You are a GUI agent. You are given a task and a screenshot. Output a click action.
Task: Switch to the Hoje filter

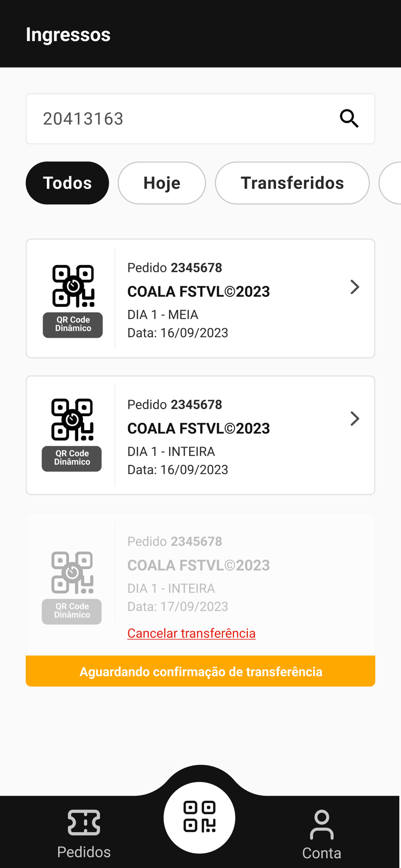click(162, 183)
